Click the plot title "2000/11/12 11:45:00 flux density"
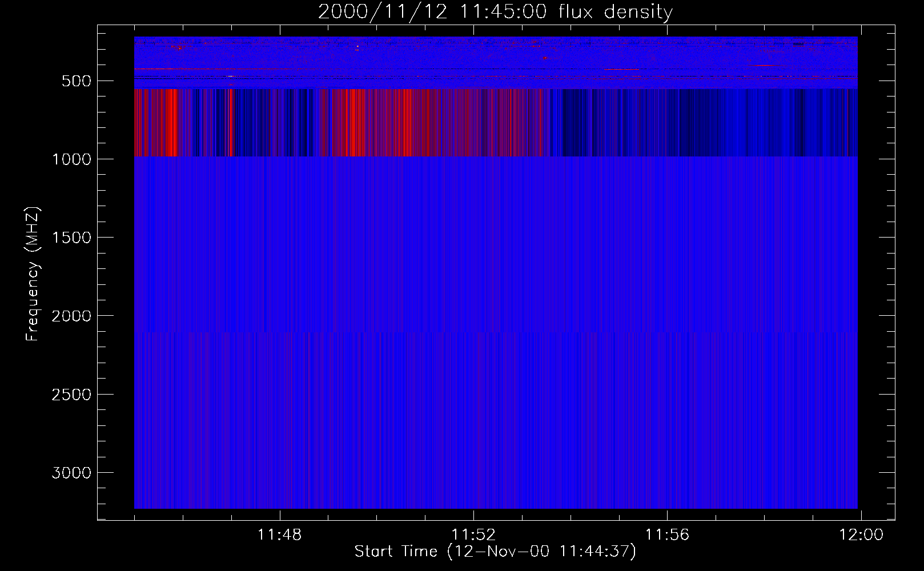The height and width of the screenshot is (571, 924). click(495, 11)
